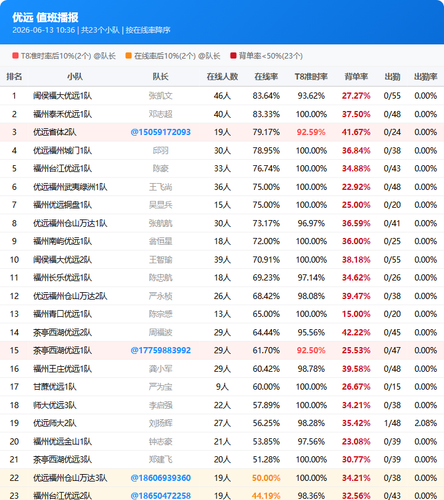
Task: Open the @18650472258 leader mention
Action: click(x=161, y=496)
